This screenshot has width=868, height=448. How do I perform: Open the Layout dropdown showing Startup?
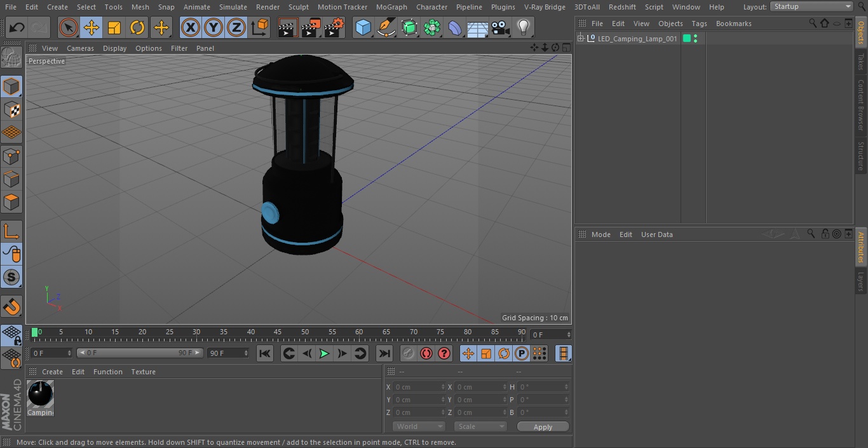[x=812, y=6]
